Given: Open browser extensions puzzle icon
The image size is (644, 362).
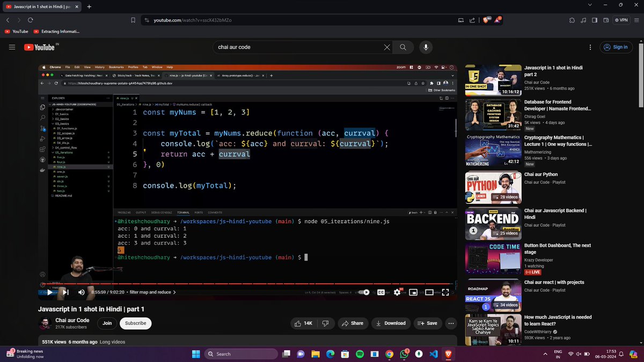Looking at the screenshot, I should coord(572,20).
